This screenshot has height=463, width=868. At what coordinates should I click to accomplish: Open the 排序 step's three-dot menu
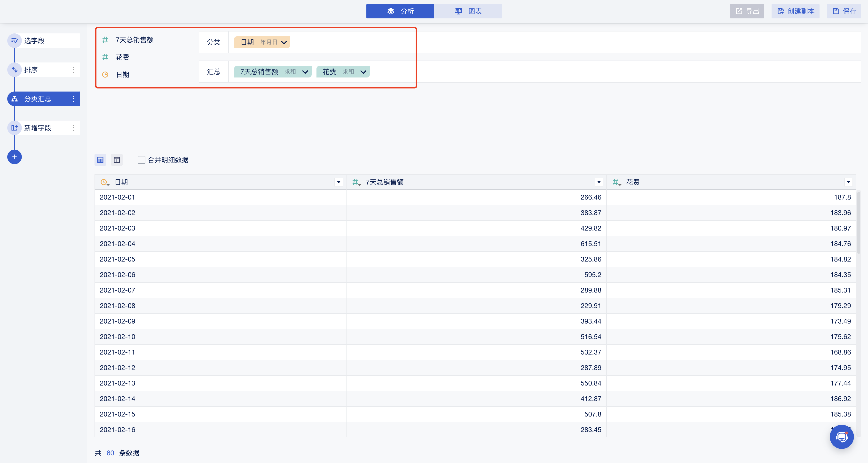coord(73,70)
